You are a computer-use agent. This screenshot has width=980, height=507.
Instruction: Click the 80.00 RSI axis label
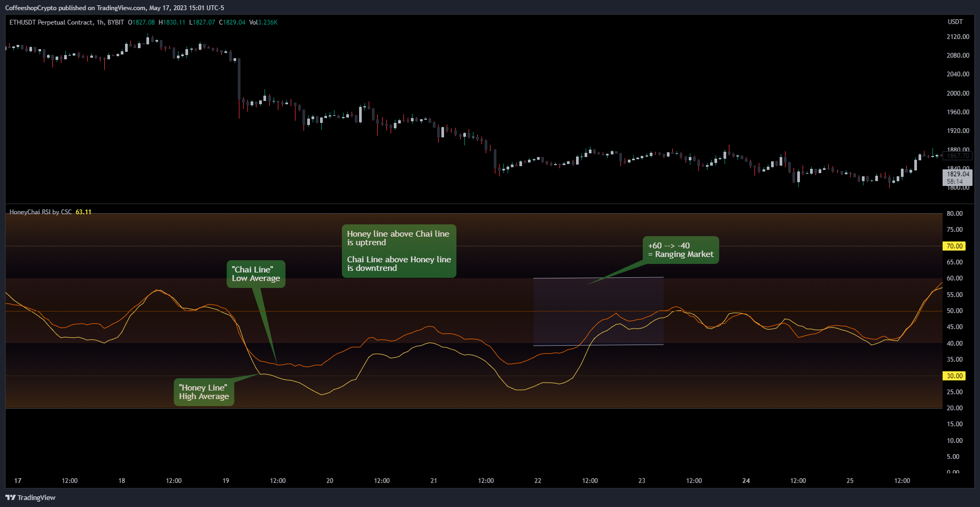(x=954, y=214)
